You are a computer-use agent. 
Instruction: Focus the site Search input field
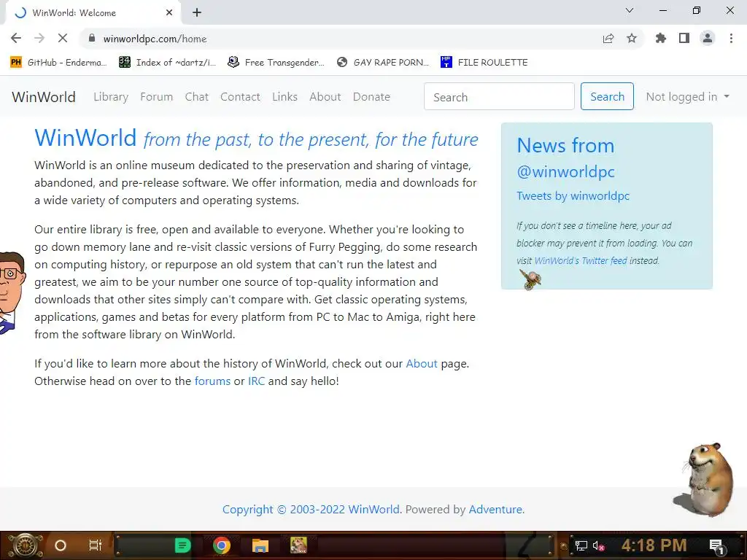(499, 97)
